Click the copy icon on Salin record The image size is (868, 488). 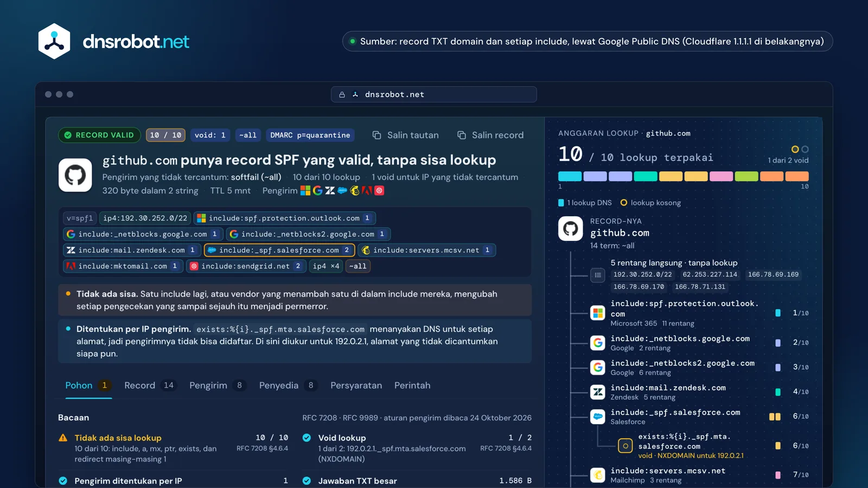462,135
